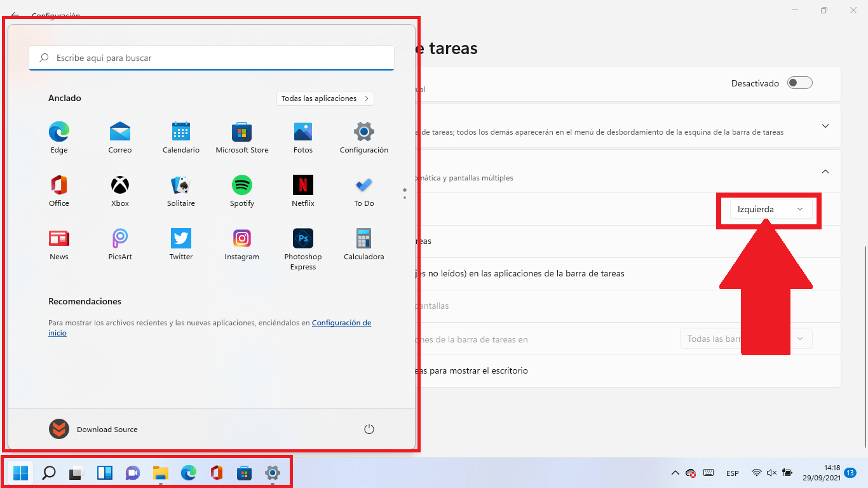This screenshot has width=868, height=488.
Task: Click the Windows Start button on taskbar
Action: point(20,473)
